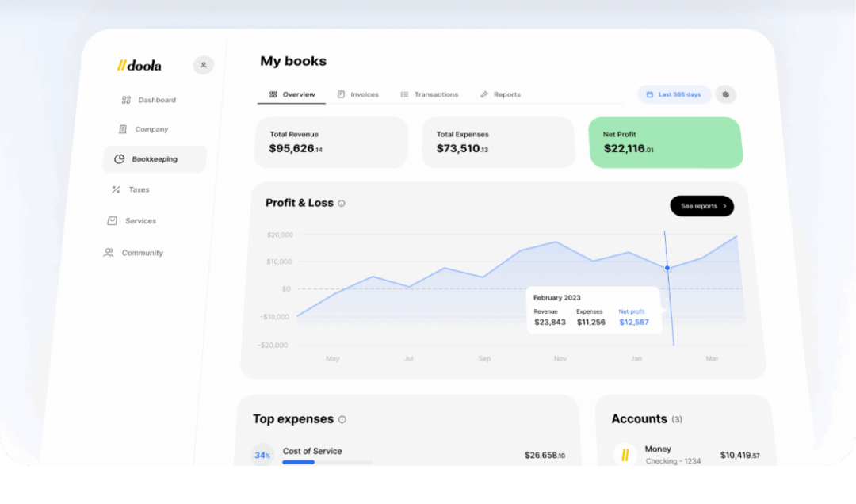Click the Net Profit green card

click(666, 143)
